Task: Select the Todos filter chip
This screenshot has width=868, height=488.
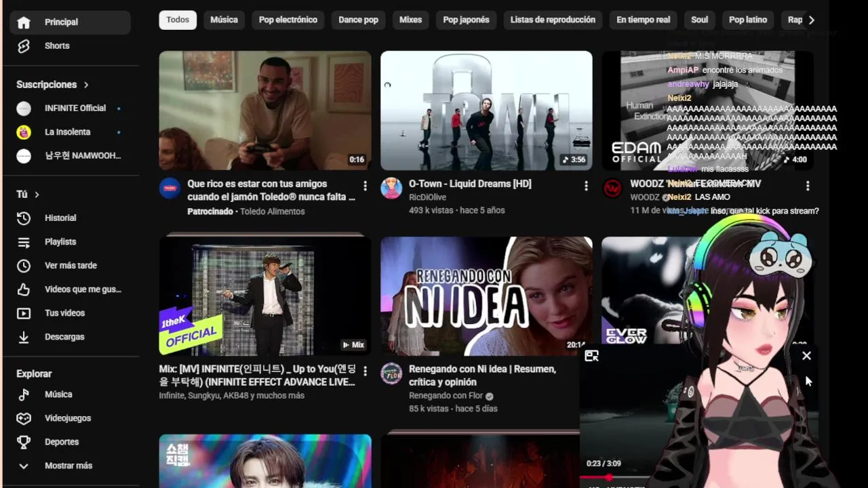Action: pos(178,20)
